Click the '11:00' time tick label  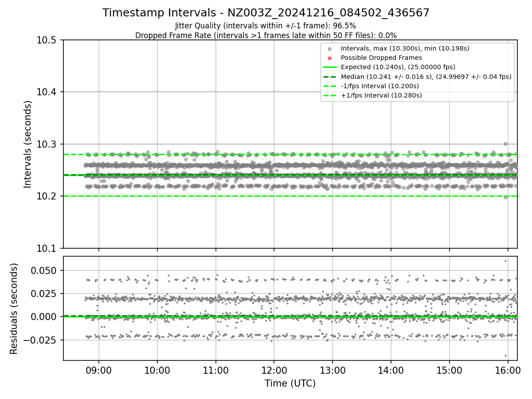[215, 370]
